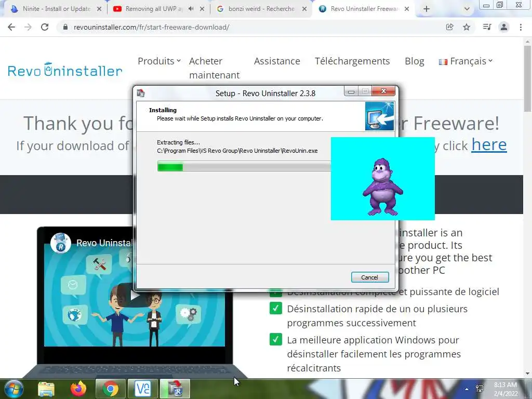532x399 pixels.
Task: Chrome window minimize button
Action: click(486, 5)
